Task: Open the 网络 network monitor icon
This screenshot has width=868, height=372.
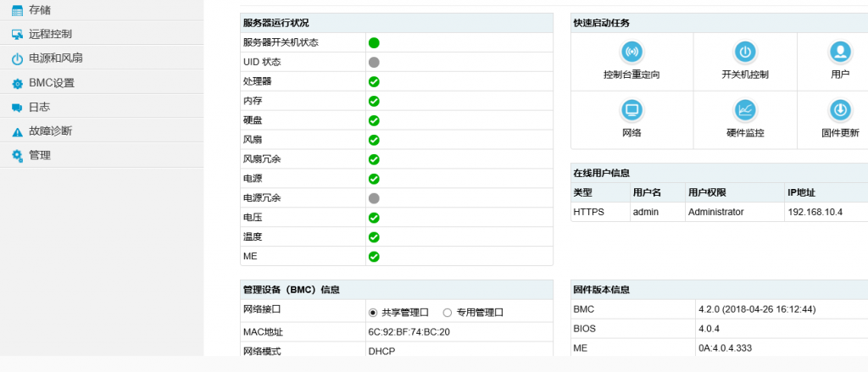Action: (x=632, y=110)
